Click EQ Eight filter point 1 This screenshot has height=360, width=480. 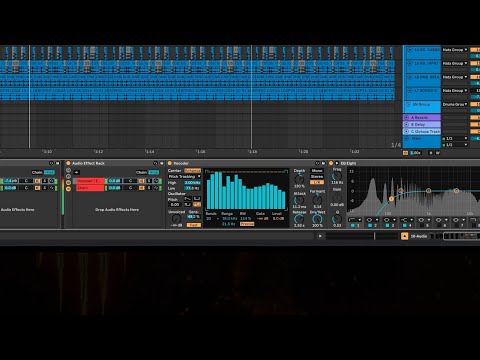[x=391, y=199]
